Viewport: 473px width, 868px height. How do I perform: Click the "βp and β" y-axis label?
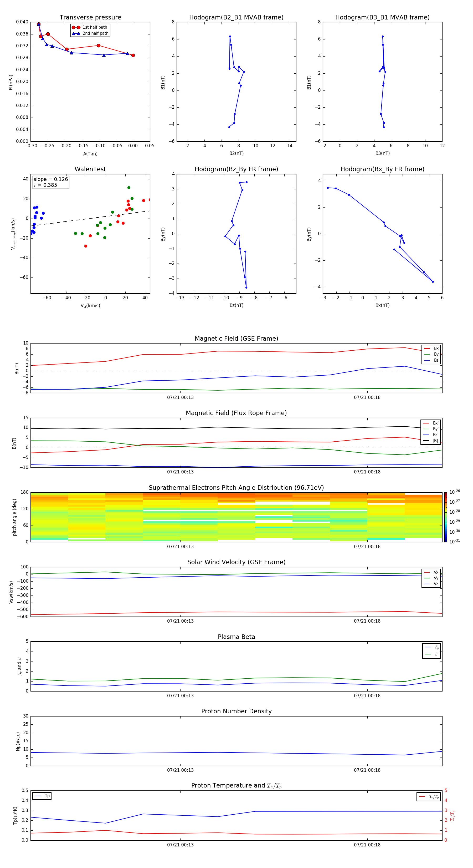tap(19, 666)
